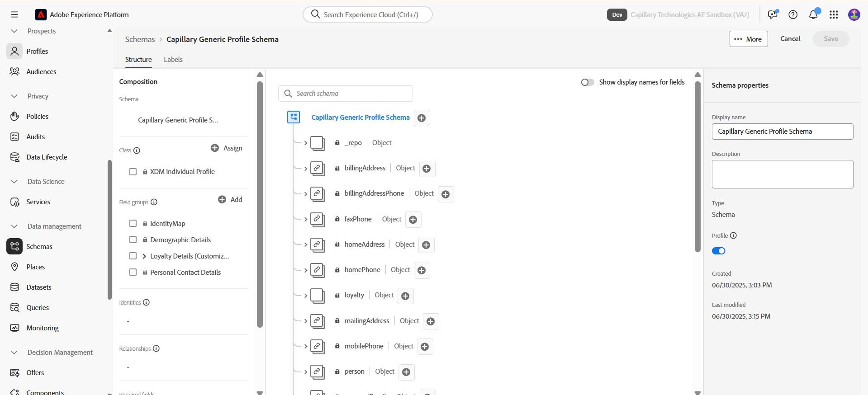Expand the billingAddress object
The width and height of the screenshot is (868, 395).
pyautogui.click(x=306, y=169)
